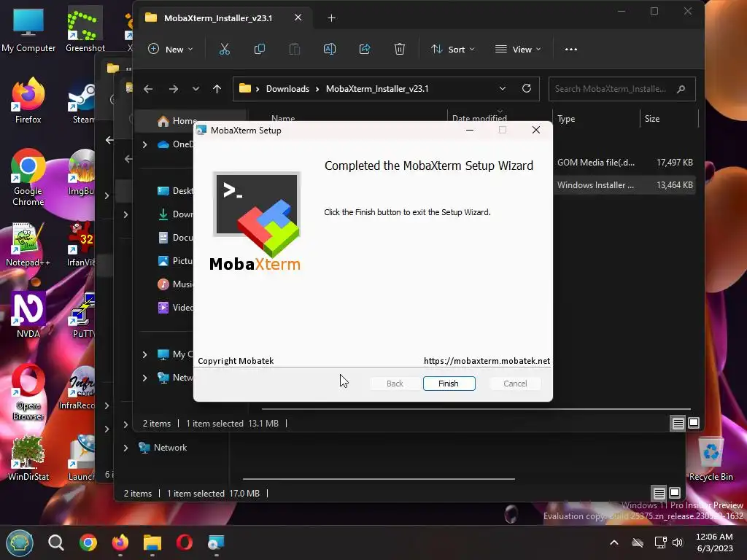747x560 pixels.
Task: Open the NVDA desktop shortcut
Action: tap(28, 315)
